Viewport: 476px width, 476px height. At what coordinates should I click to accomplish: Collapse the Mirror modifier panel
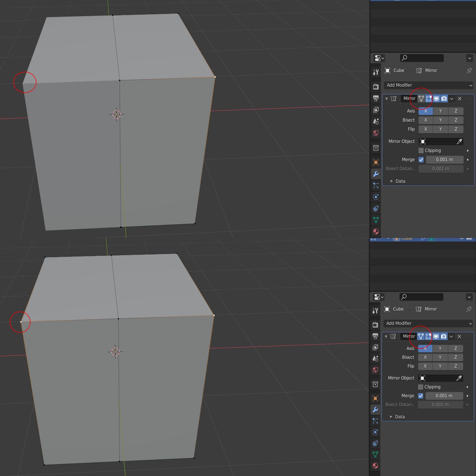386,98
